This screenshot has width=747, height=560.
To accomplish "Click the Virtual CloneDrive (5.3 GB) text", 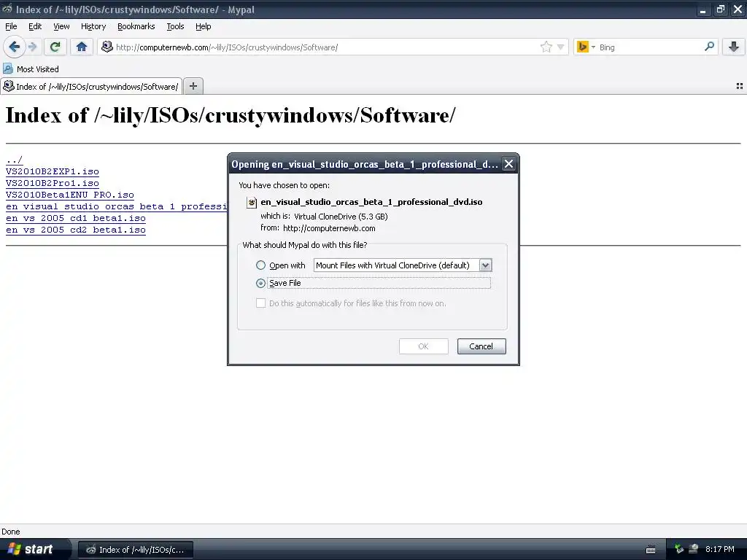I will (341, 216).
